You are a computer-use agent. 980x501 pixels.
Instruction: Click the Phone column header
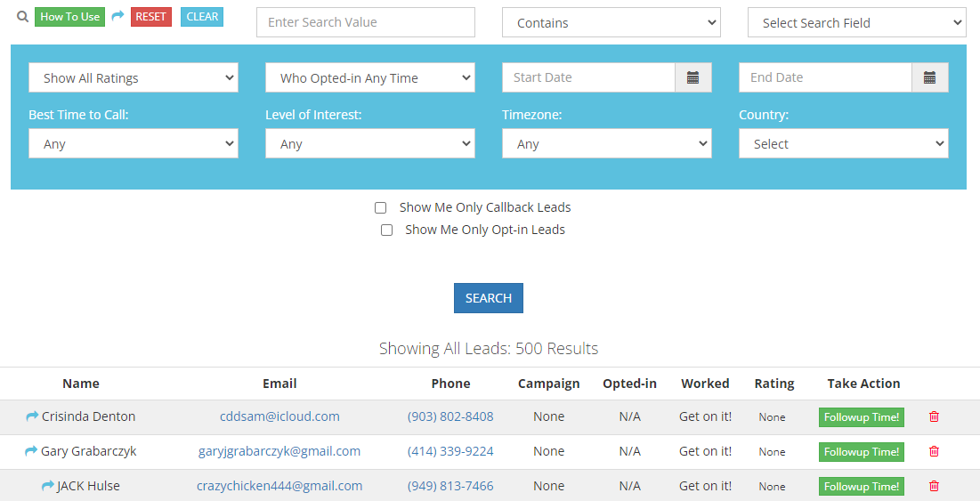coord(450,384)
